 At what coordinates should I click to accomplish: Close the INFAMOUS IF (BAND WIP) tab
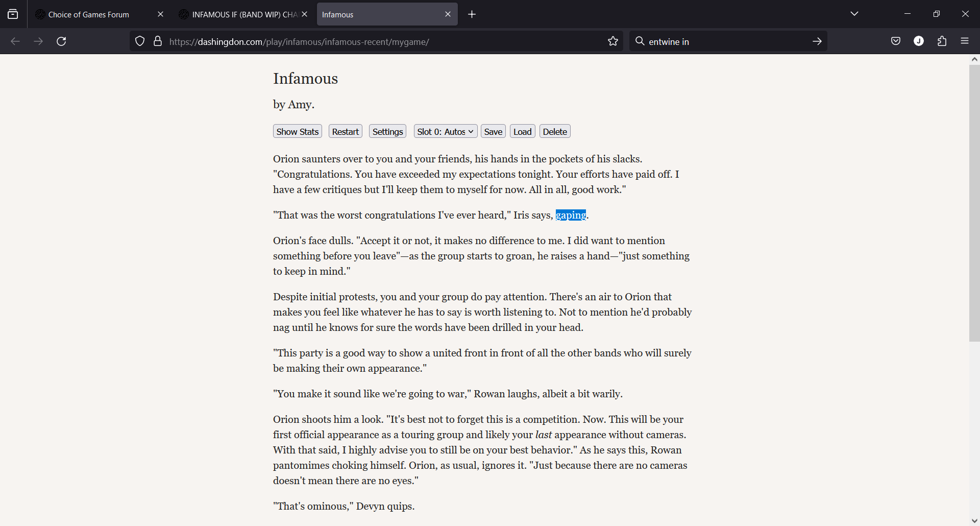[x=305, y=14]
